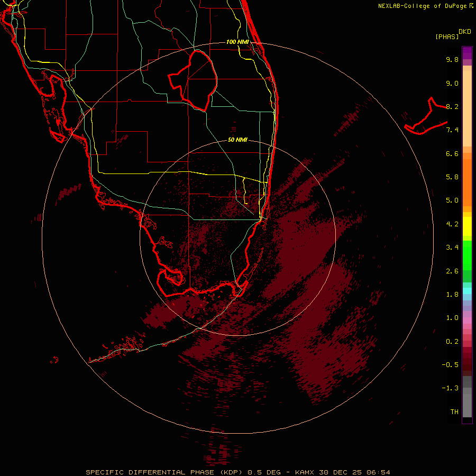Screen dimensions: 476x476
Task: Click the "DKD" legend header text
Action: [x=465, y=32]
